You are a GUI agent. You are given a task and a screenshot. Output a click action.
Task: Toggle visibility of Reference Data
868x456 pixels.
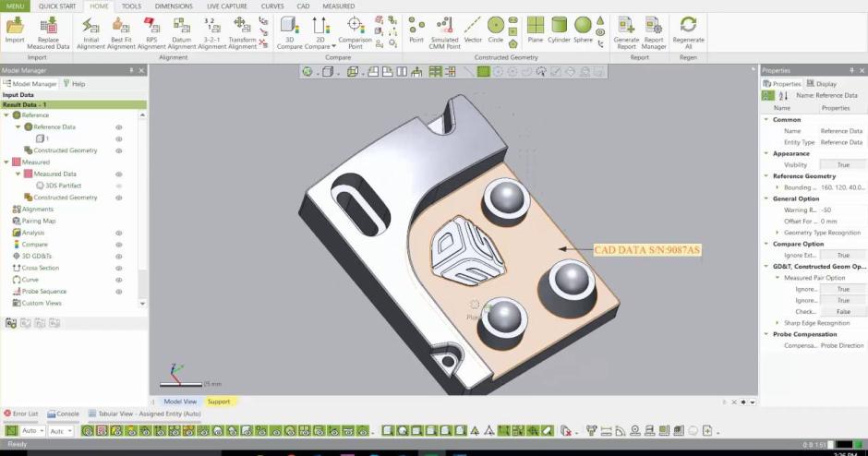click(x=118, y=127)
